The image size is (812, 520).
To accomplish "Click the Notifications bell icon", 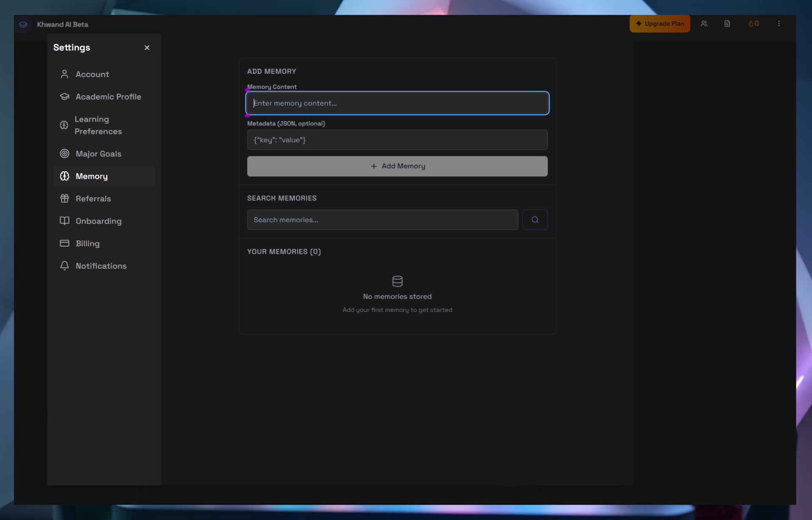I will (x=64, y=265).
